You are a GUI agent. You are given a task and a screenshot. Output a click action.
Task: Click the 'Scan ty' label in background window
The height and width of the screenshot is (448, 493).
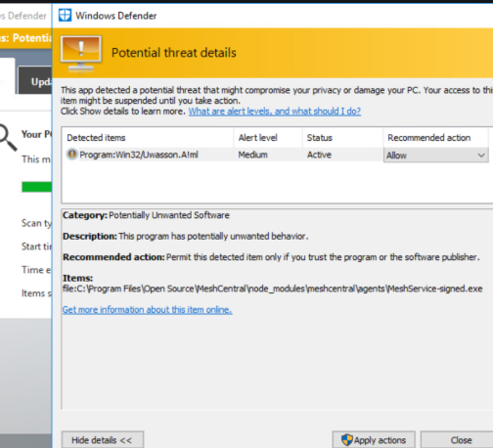(x=36, y=223)
